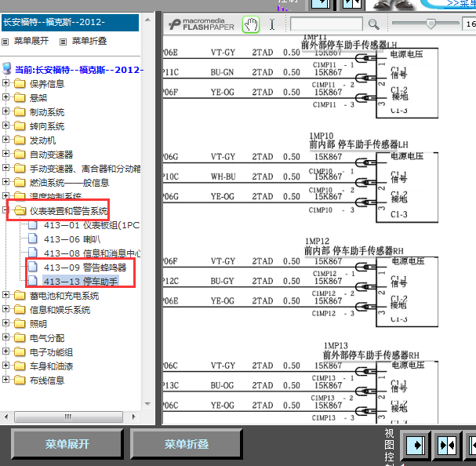476x466 pixels.
Task: Expand the 制动系统 tree node
Action: pyautogui.click(x=5, y=111)
